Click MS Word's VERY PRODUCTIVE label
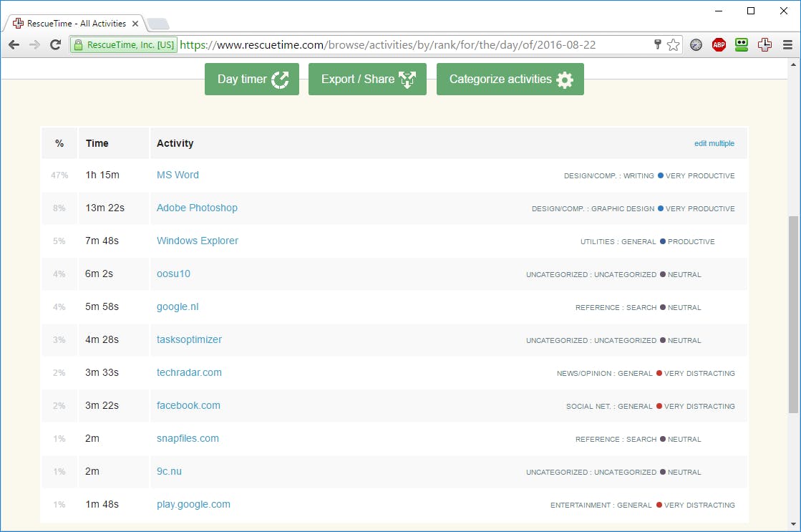Screen dimensions: 801x532 click(x=700, y=176)
